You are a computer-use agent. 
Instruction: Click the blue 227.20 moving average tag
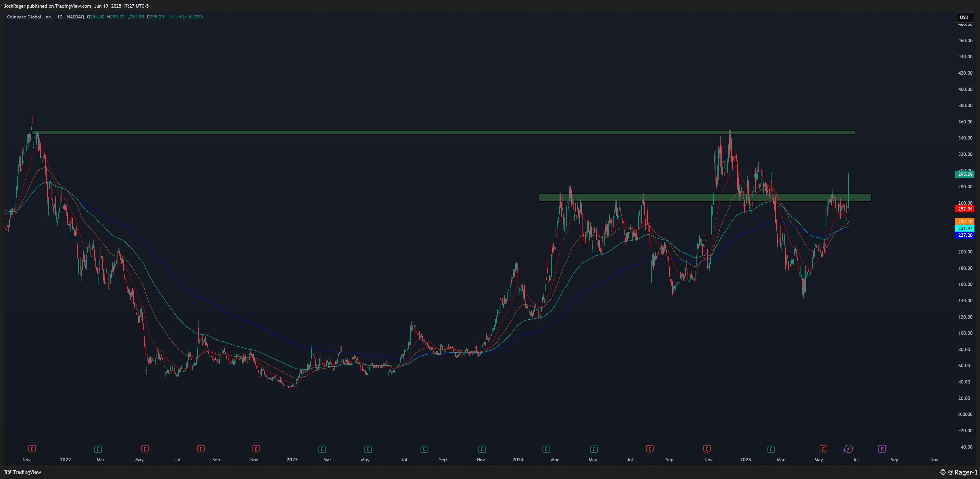click(x=964, y=235)
